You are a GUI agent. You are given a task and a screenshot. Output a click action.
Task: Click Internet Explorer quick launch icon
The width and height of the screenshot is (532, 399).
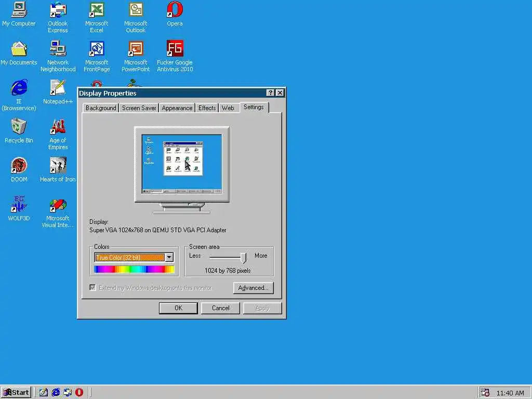pos(56,392)
